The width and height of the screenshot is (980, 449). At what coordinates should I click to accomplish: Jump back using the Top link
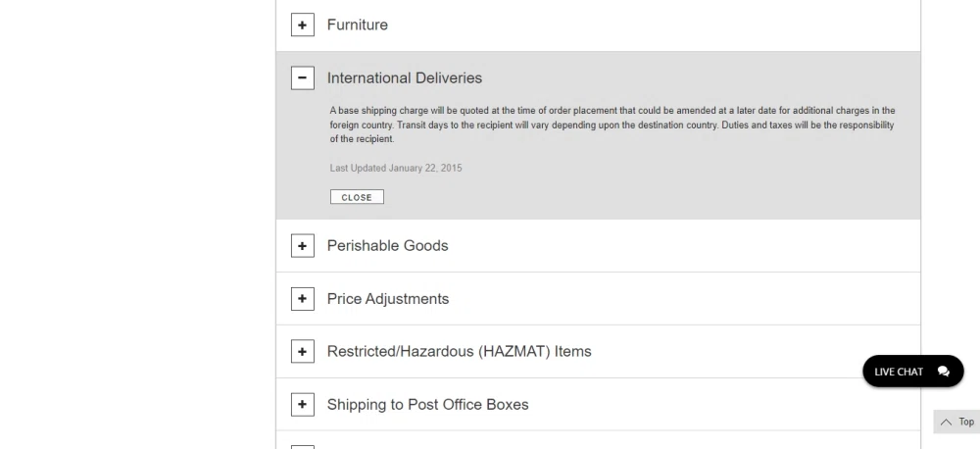coord(956,423)
